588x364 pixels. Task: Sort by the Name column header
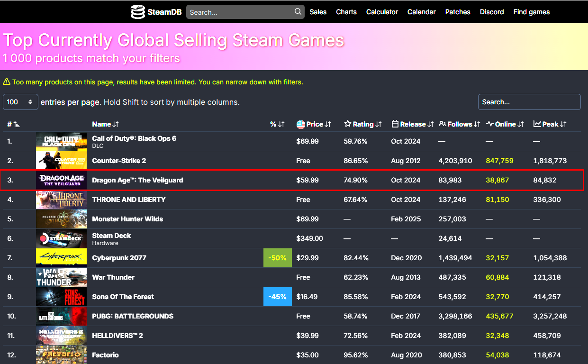[105, 124]
